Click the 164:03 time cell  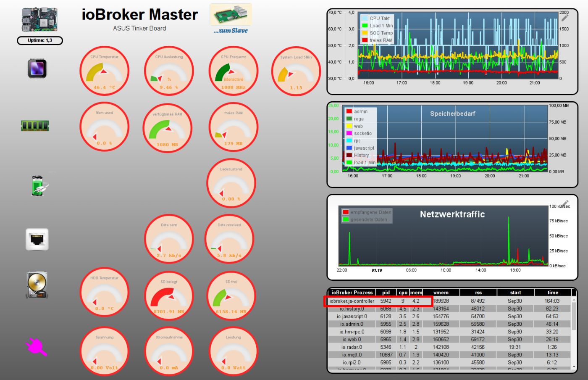[x=552, y=301]
